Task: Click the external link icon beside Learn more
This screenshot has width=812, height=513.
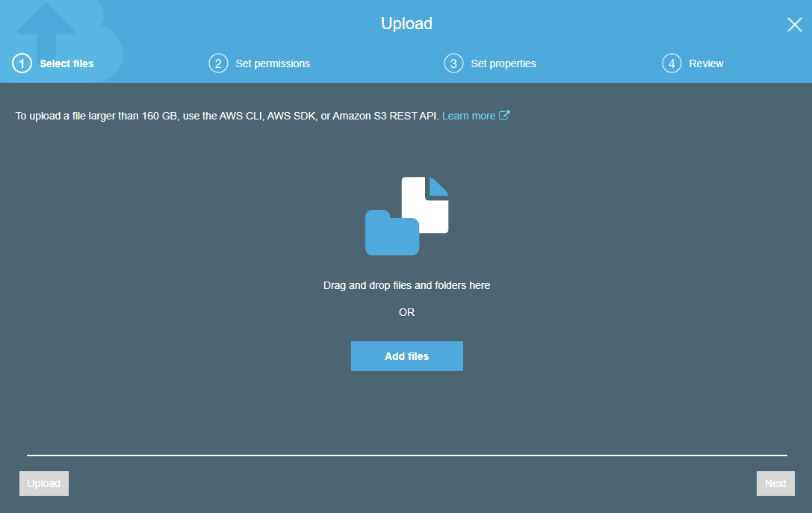Action: pyautogui.click(x=504, y=116)
